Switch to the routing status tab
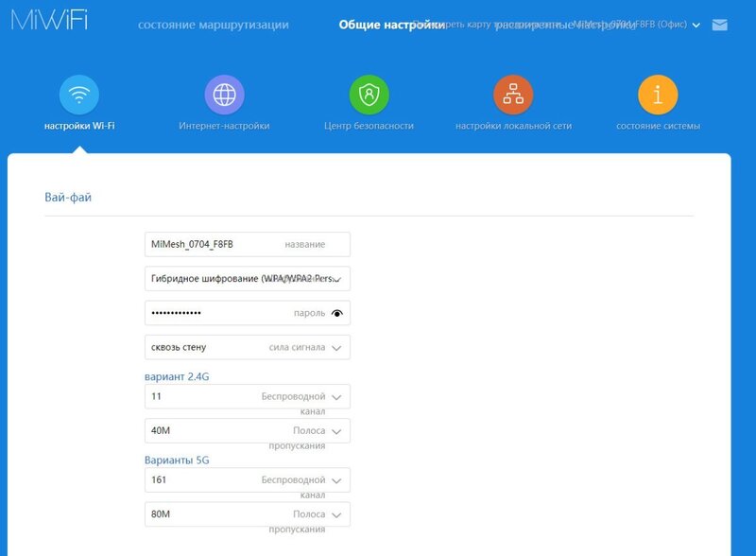Viewport: 756px width, 556px height. coord(214,26)
